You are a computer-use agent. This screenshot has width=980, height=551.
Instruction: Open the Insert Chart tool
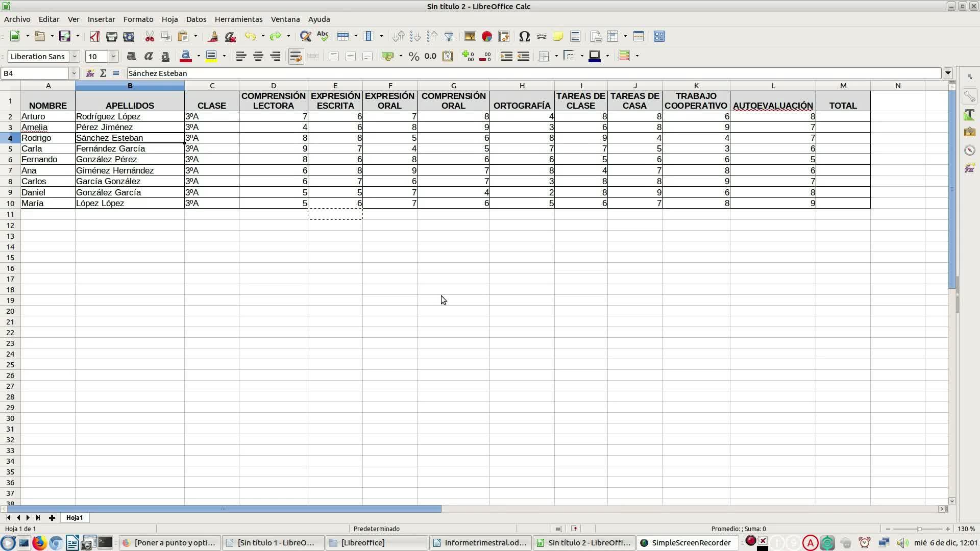click(x=487, y=36)
